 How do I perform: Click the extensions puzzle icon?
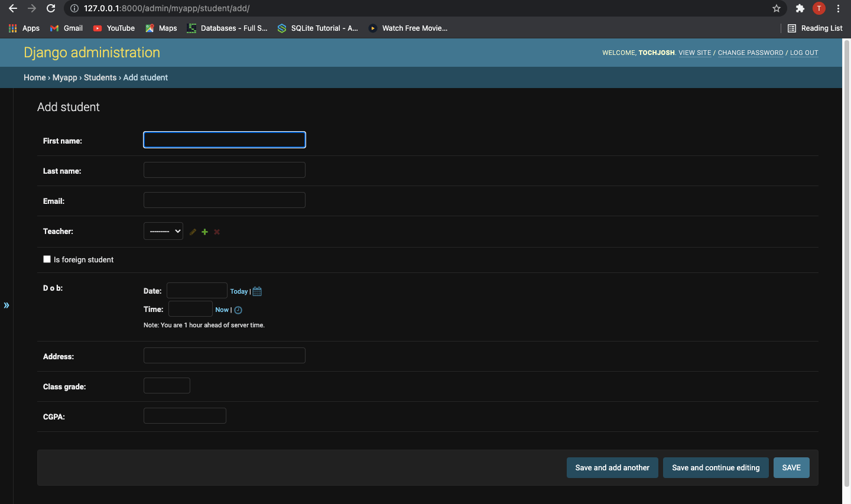(x=800, y=8)
